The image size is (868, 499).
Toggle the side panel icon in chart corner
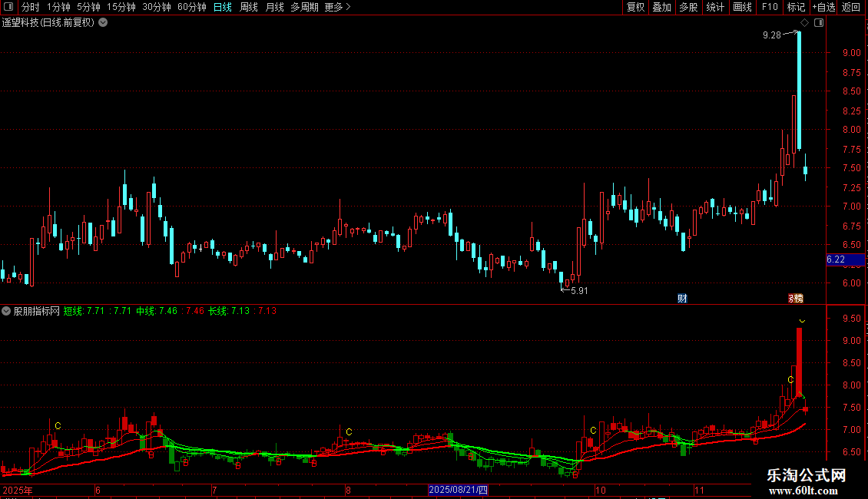(x=819, y=23)
